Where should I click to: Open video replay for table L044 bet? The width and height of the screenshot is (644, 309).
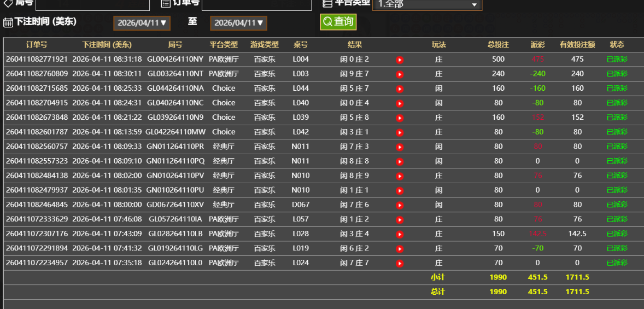tap(400, 89)
